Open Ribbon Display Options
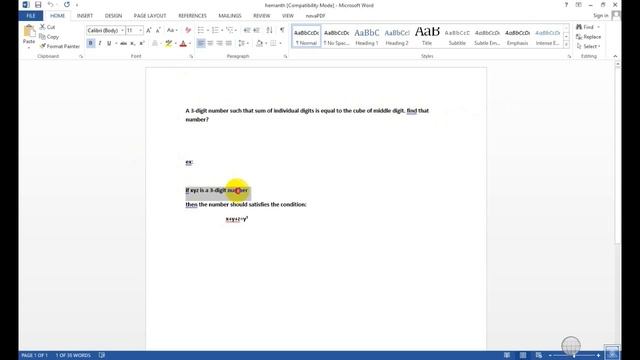 pos(578,5)
